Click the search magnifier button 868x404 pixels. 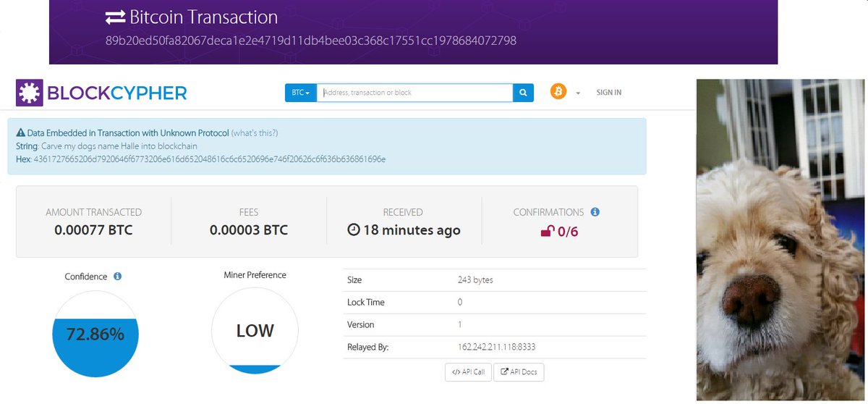(x=524, y=93)
